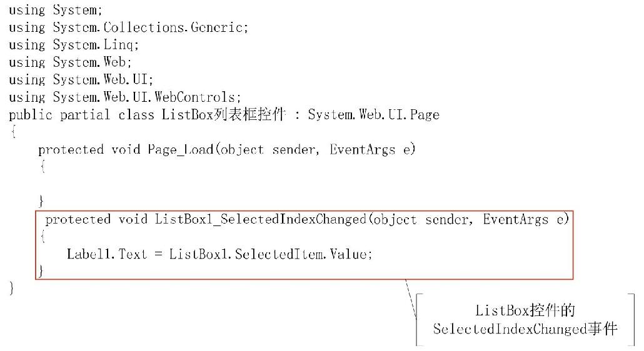Click the ListBox列表框控件 class name
This screenshot has height=351, width=644.
[223, 114]
